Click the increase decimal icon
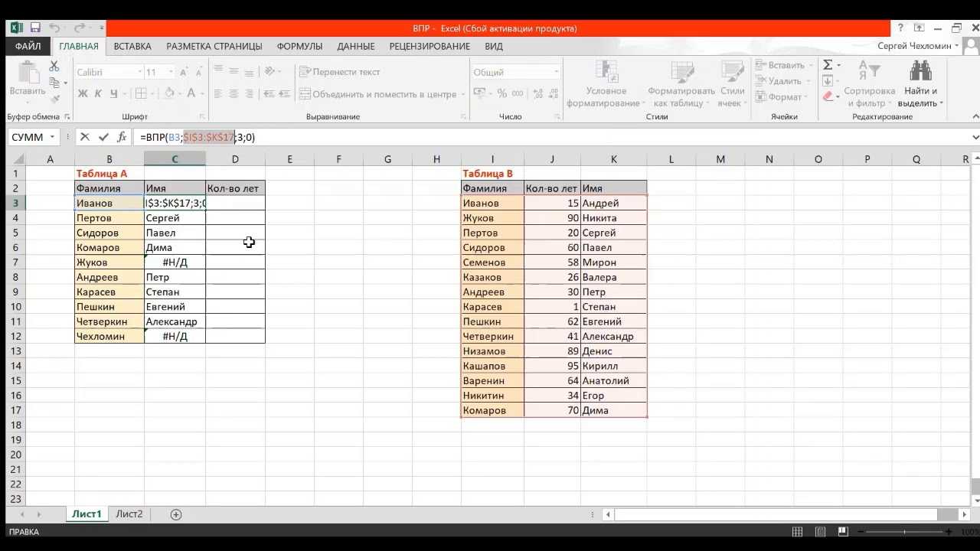Viewport: 980px width, 551px height. tap(537, 93)
